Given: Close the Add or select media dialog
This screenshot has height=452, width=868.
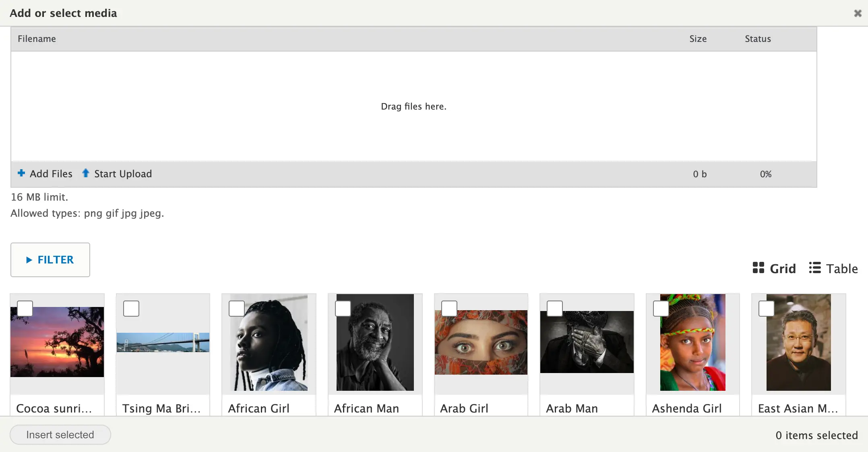Looking at the screenshot, I should click(x=858, y=13).
